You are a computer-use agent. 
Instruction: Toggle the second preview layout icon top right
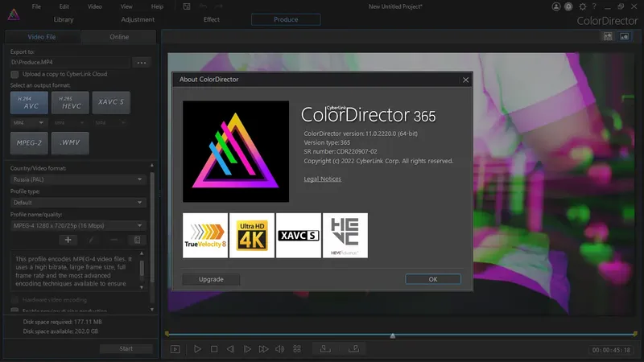pyautogui.click(x=625, y=36)
